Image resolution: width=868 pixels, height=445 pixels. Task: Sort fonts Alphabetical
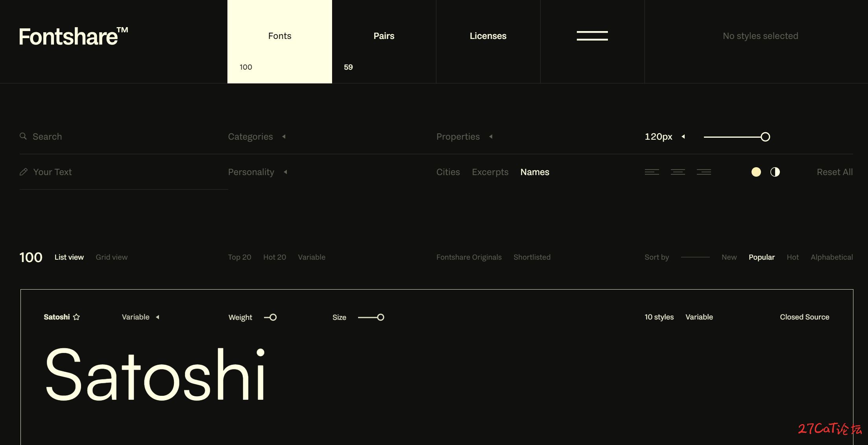(832, 257)
